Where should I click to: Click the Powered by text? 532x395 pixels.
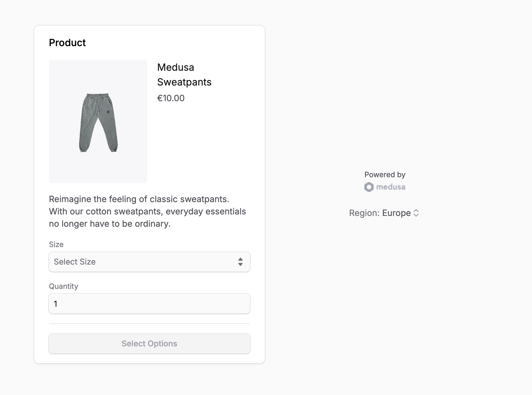[x=385, y=174]
